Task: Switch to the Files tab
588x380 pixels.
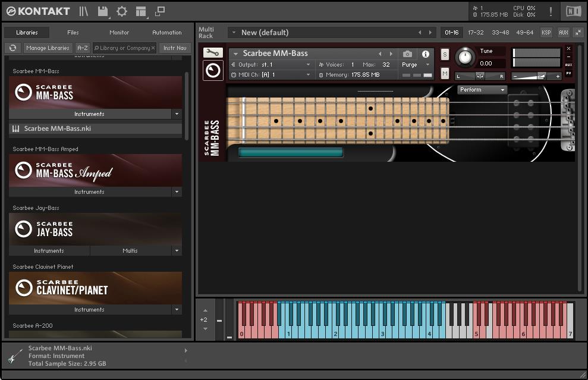Action: click(x=73, y=33)
